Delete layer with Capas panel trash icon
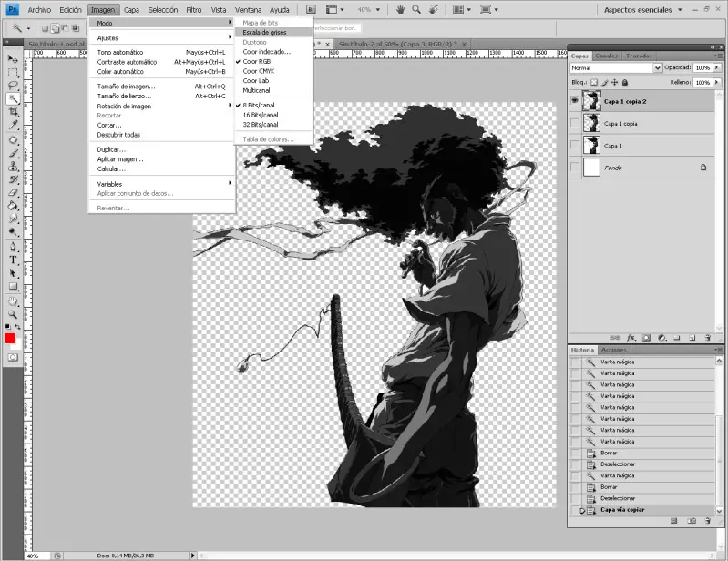The width and height of the screenshot is (728, 561). click(x=708, y=338)
